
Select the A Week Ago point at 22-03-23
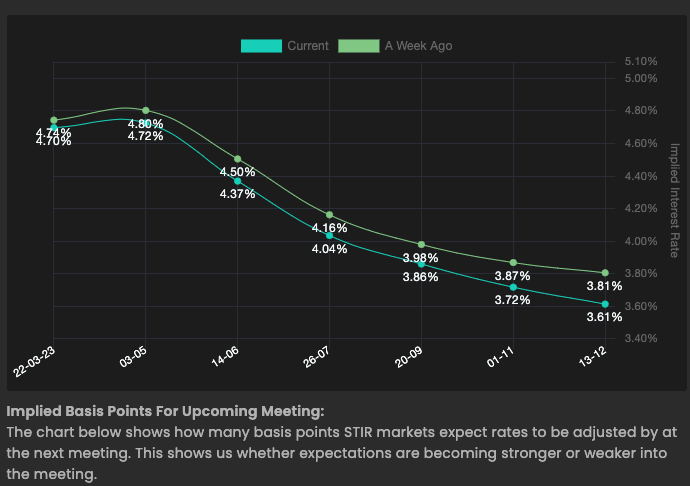pyautogui.click(x=54, y=120)
